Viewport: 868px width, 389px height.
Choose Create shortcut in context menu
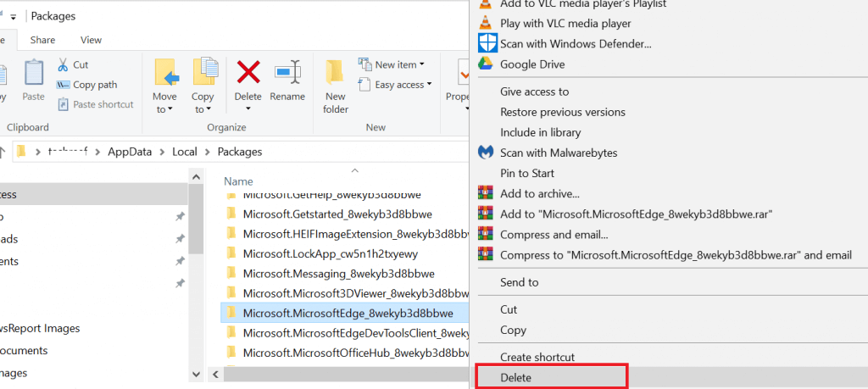coord(537,357)
